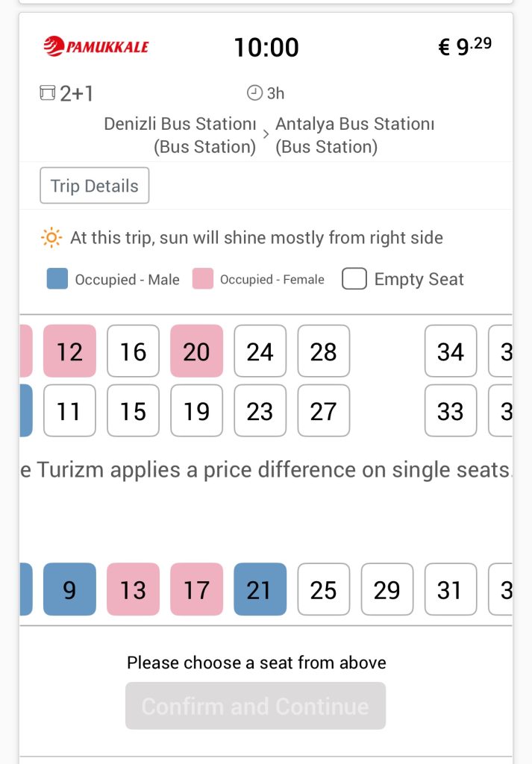Click the pink Occupied - Female legend swatch
Screen dimensions: 532x764
[203, 279]
